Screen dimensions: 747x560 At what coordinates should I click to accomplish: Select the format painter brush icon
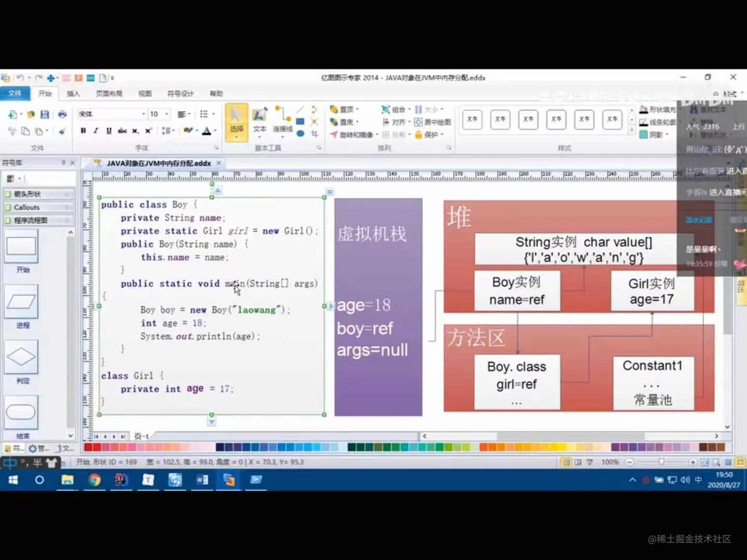pos(62,131)
